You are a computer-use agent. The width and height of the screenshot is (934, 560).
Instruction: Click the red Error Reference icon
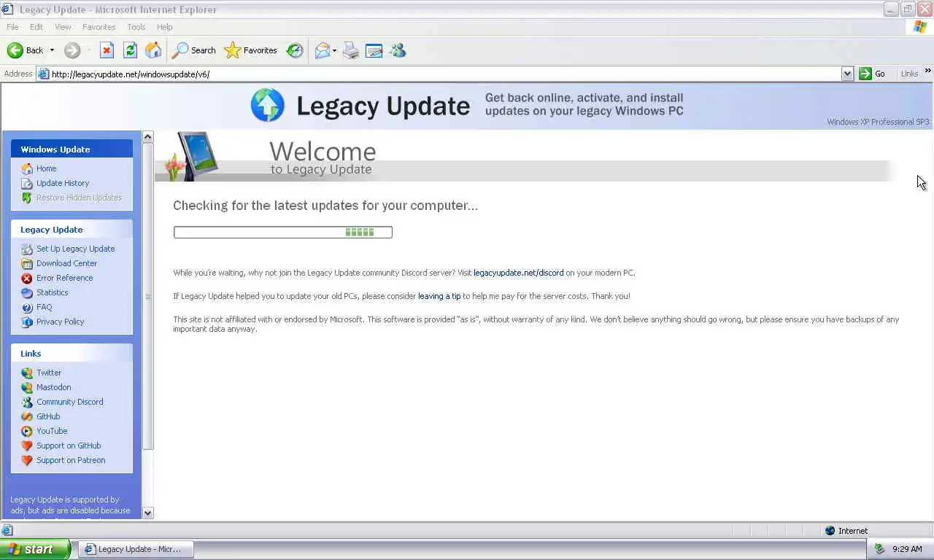click(27, 278)
